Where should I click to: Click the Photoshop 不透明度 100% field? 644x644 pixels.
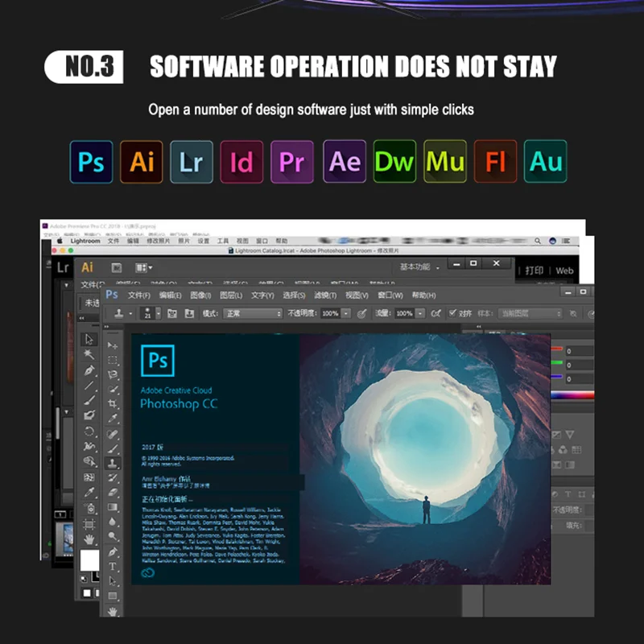coord(330,313)
